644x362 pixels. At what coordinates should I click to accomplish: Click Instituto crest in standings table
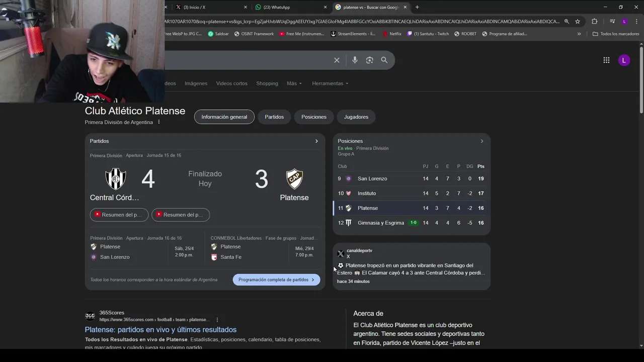pyautogui.click(x=348, y=193)
